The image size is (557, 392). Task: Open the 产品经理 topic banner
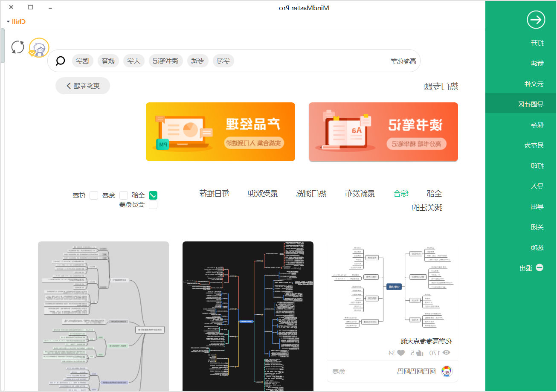pos(220,132)
